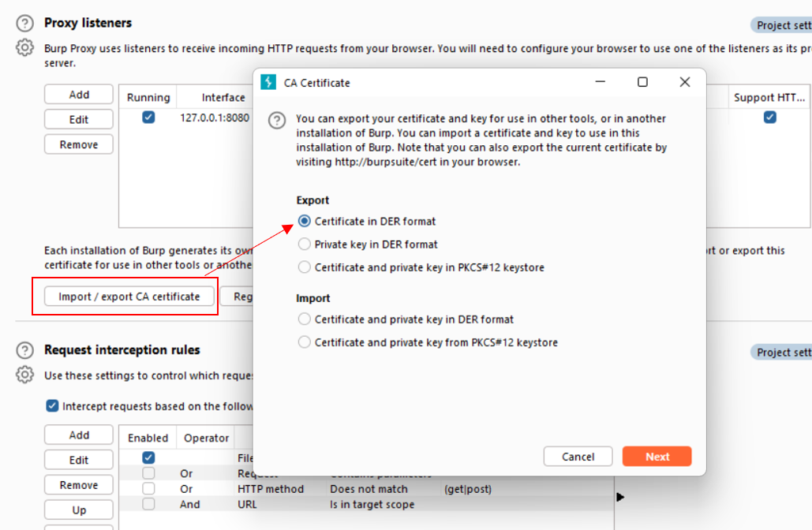Image resolution: width=812 pixels, height=530 pixels.
Task: Choose import Certificate and private key in DER format
Action: [305, 319]
